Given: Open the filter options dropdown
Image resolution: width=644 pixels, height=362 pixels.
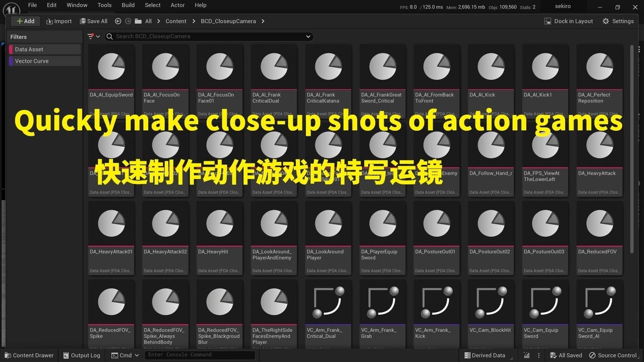Looking at the screenshot, I should [94, 36].
